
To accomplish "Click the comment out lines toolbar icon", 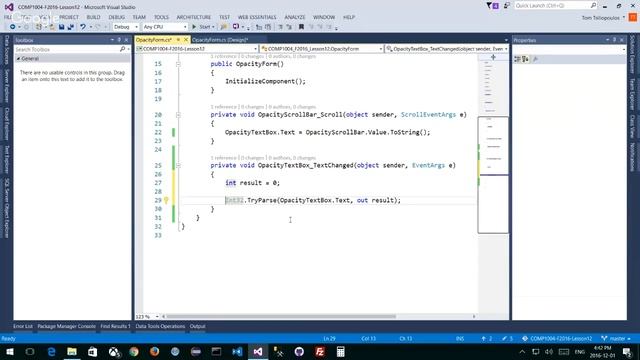I will pyautogui.click(x=280, y=27).
